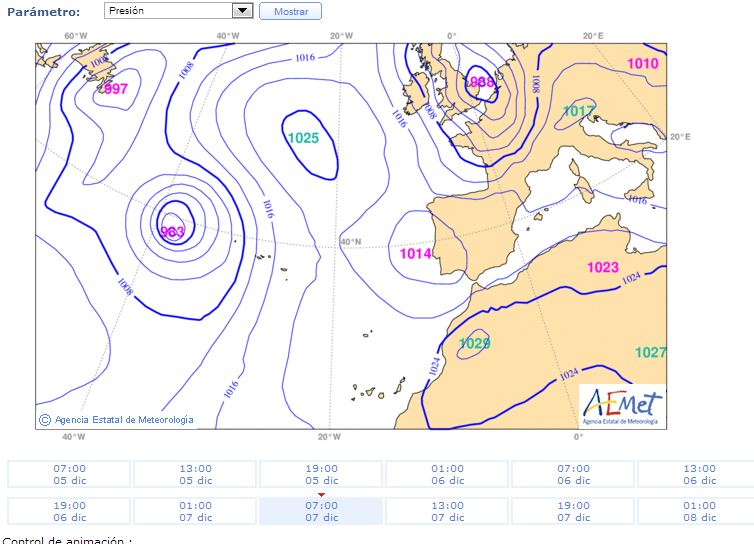Viewport: 754px width, 544px height.
Task: Click the Mostrar button
Action: coord(290,12)
